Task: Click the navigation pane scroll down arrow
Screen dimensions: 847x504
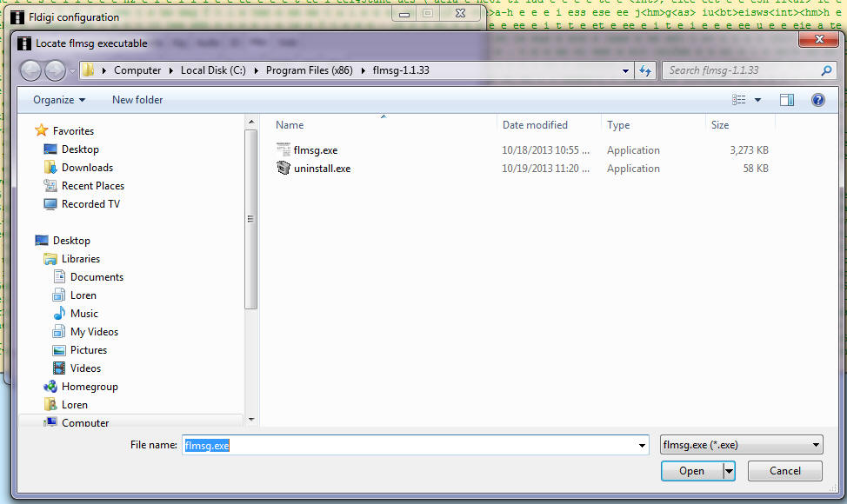Action: tap(251, 420)
